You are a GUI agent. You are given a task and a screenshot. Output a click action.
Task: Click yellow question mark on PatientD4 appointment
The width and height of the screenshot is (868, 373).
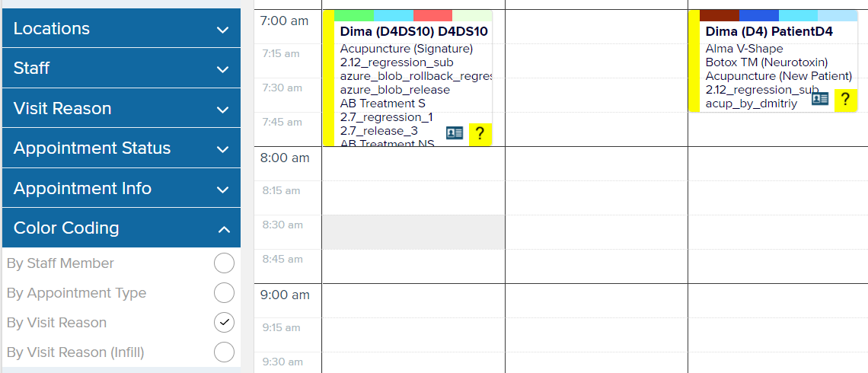(x=845, y=100)
